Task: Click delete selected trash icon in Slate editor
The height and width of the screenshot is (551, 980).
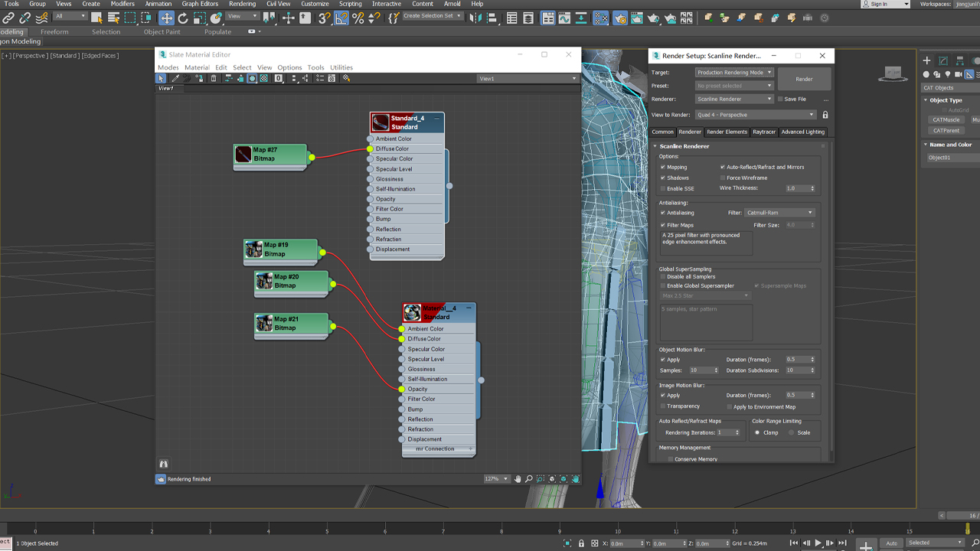Action: pos(214,78)
